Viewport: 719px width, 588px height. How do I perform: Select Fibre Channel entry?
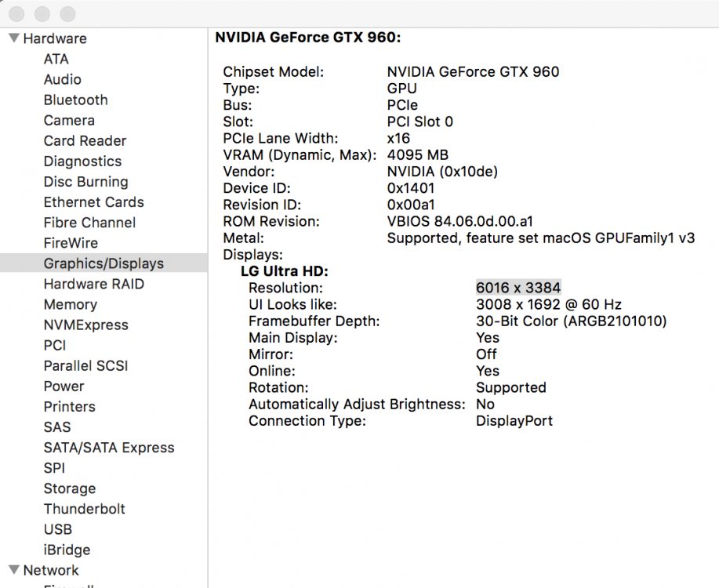[89, 223]
